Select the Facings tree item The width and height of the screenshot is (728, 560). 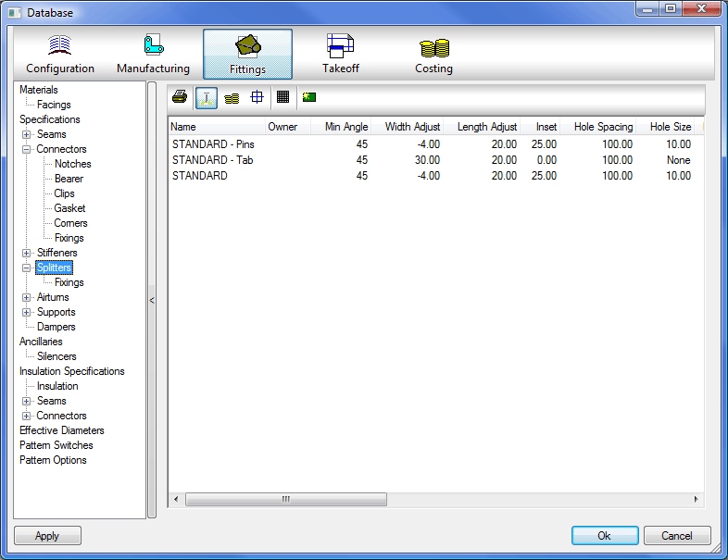[54, 105]
